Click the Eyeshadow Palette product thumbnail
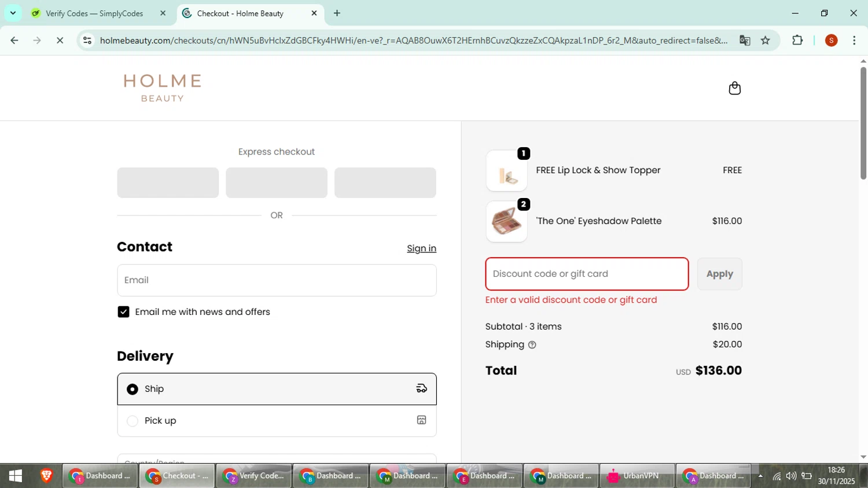868x488 pixels. coord(506,222)
